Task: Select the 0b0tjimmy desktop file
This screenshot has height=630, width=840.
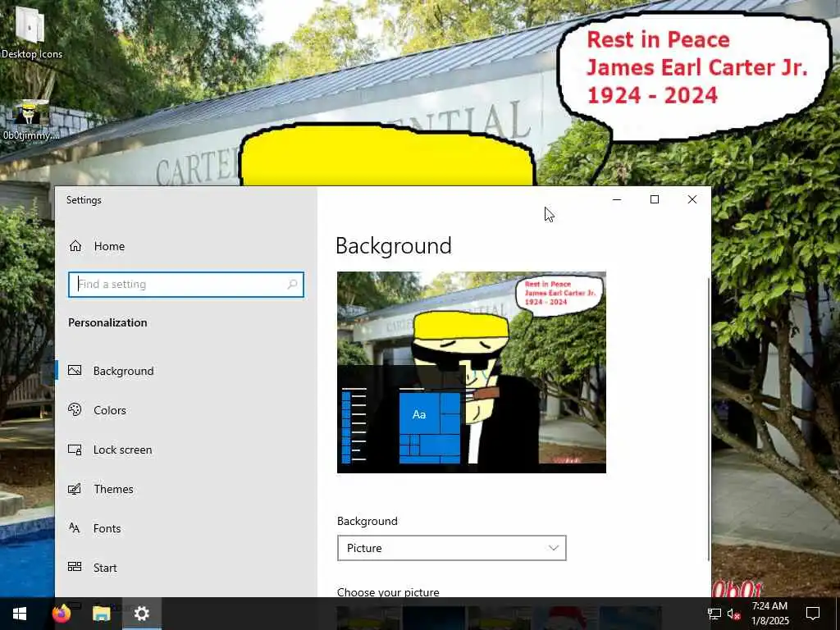Action: (30, 121)
